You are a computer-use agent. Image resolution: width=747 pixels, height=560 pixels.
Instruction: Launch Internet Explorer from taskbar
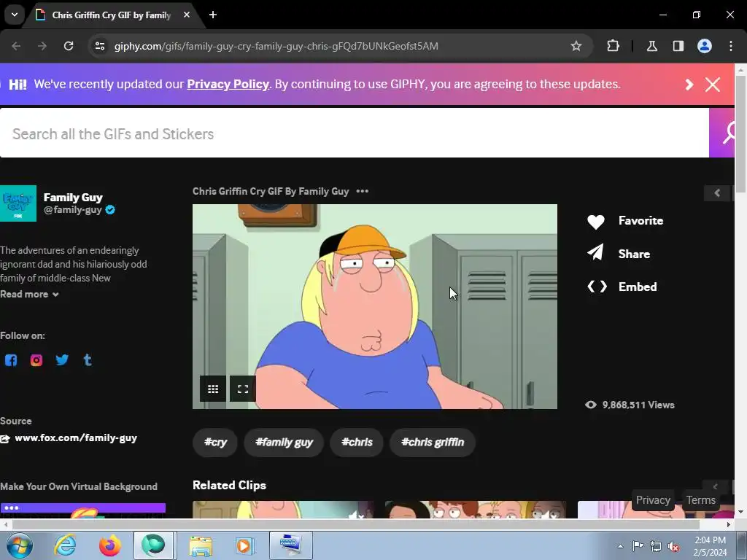click(x=65, y=545)
